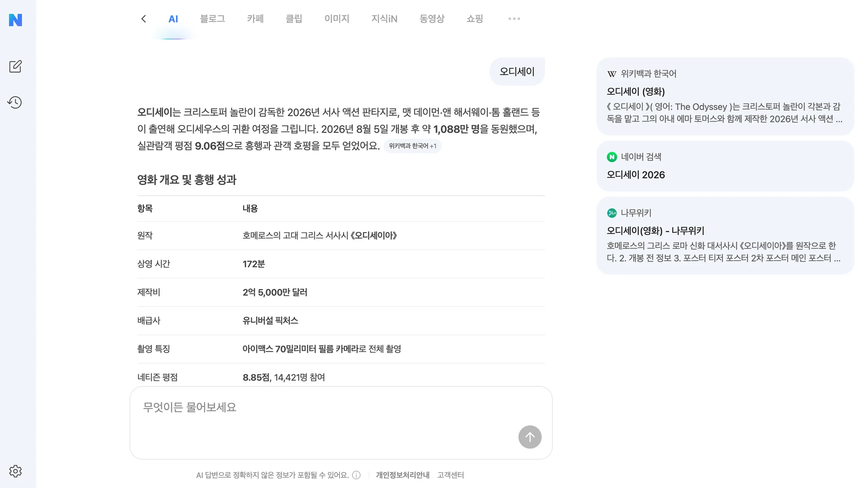
Task: Switch to the 클립 tab
Action: coord(294,19)
